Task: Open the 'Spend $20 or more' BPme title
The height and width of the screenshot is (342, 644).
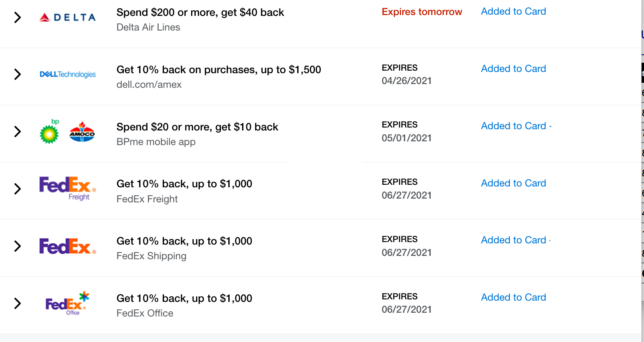Action: click(197, 127)
